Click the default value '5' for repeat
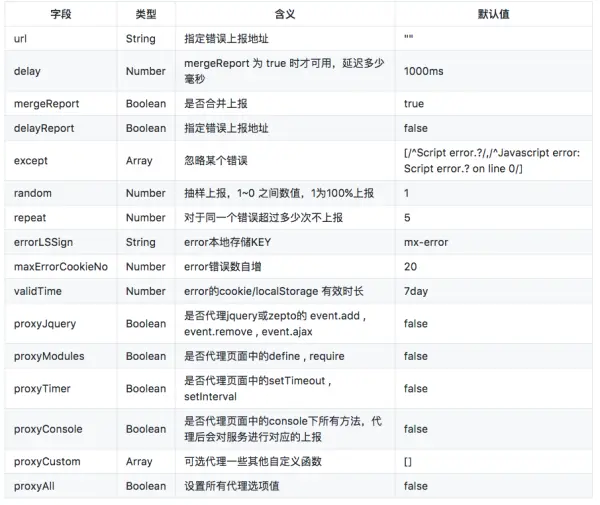Screen dimensions: 600x505 [407, 218]
